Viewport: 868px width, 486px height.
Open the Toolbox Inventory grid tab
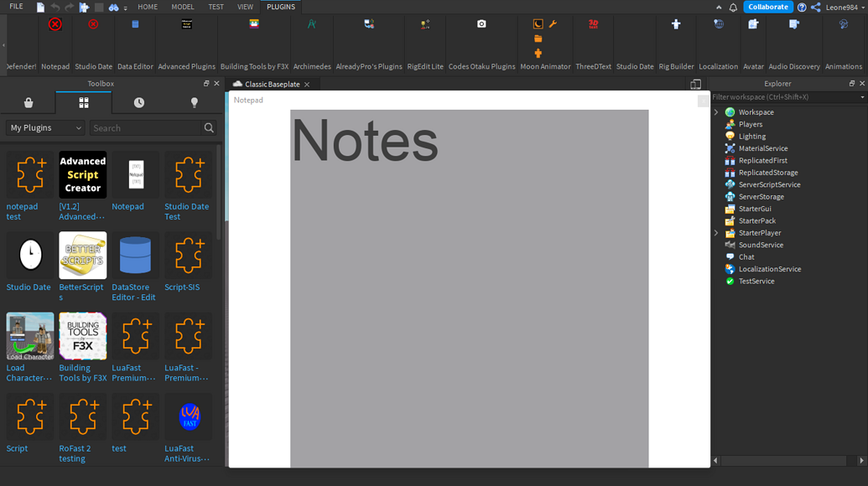pos(84,103)
